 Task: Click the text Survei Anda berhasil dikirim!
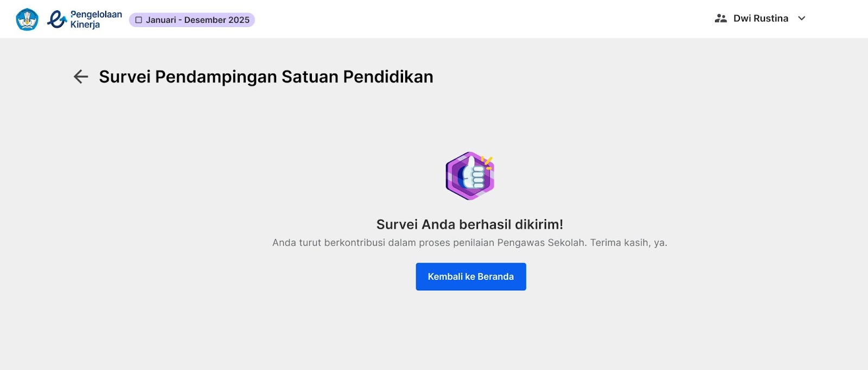(x=470, y=225)
